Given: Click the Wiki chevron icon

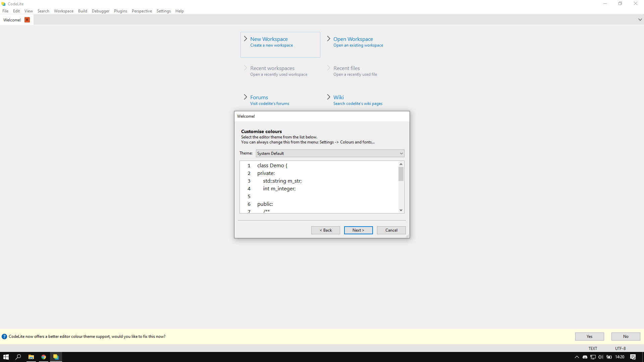Looking at the screenshot, I should 328,97.
